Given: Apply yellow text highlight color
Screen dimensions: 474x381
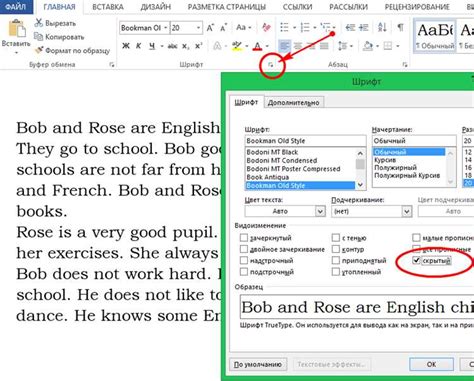Looking at the screenshot, I should (x=237, y=46).
